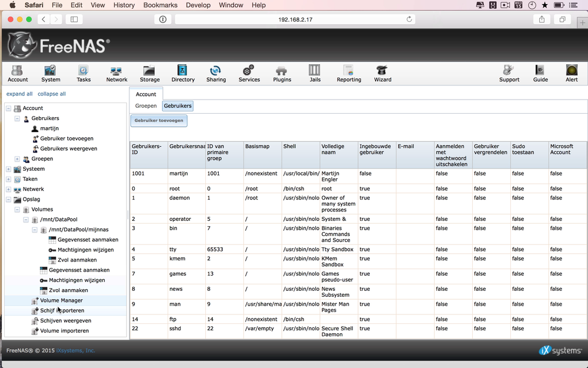Click the Gebruiker toevoegen button

click(x=159, y=121)
